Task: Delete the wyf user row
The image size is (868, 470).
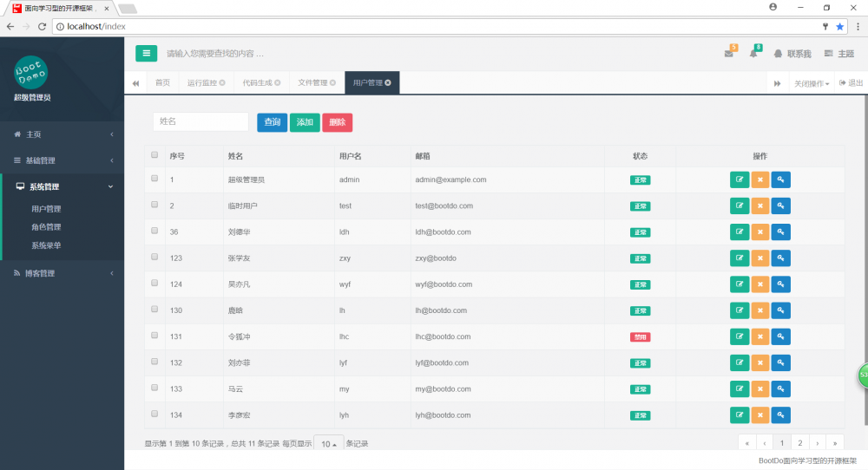Action: coord(760,284)
